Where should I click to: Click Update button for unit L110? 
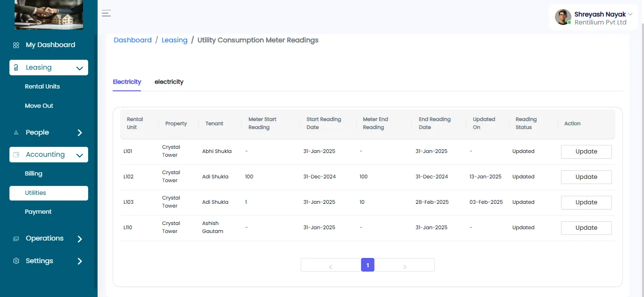tap(586, 228)
